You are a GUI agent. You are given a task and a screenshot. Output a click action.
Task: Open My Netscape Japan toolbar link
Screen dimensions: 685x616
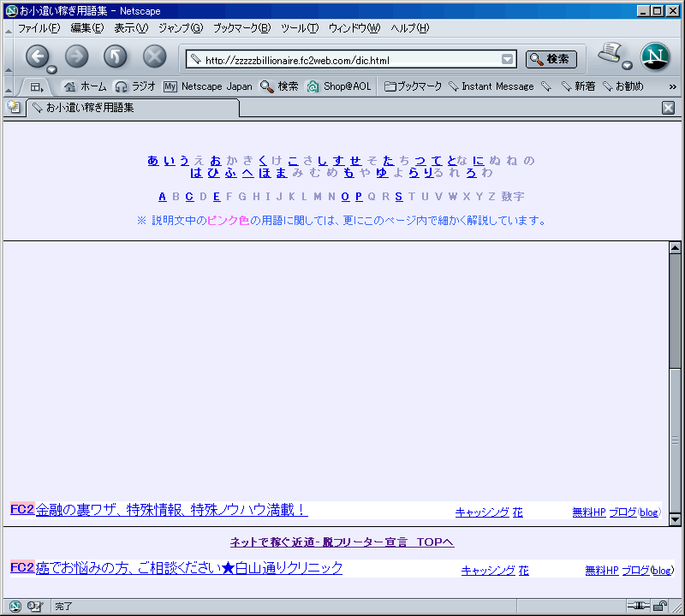207,86
